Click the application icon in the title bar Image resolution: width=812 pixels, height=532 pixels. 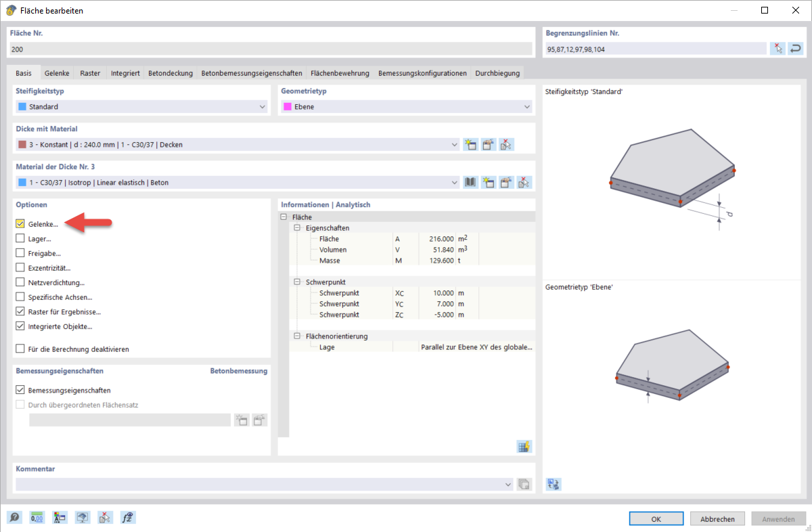coord(11,10)
